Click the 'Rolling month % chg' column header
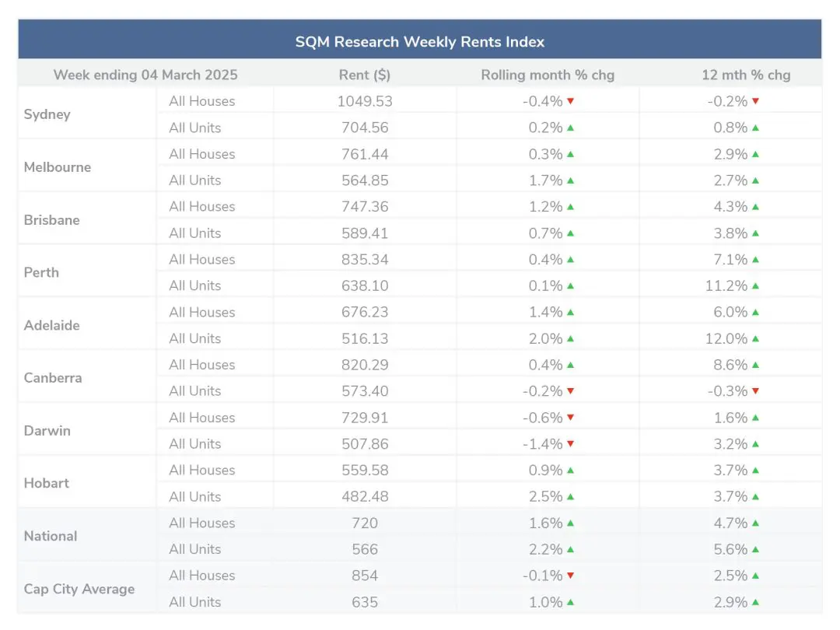The width and height of the screenshot is (840, 630). (x=548, y=75)
